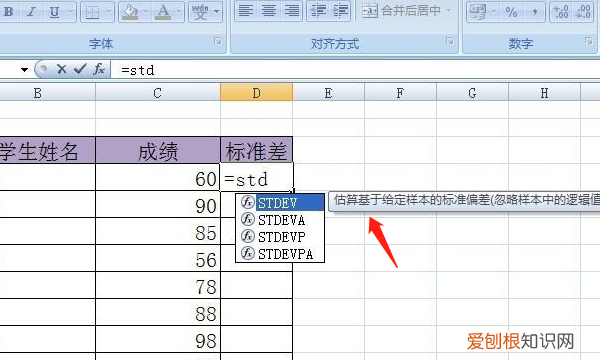Choose STDEV from autocomplete list

pos(280,203)
